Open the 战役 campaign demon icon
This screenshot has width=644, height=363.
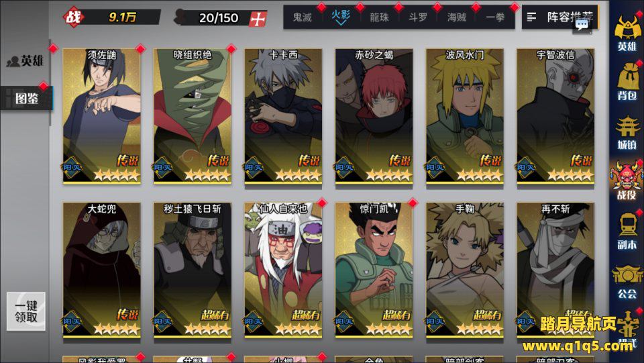tap(627, 180)
